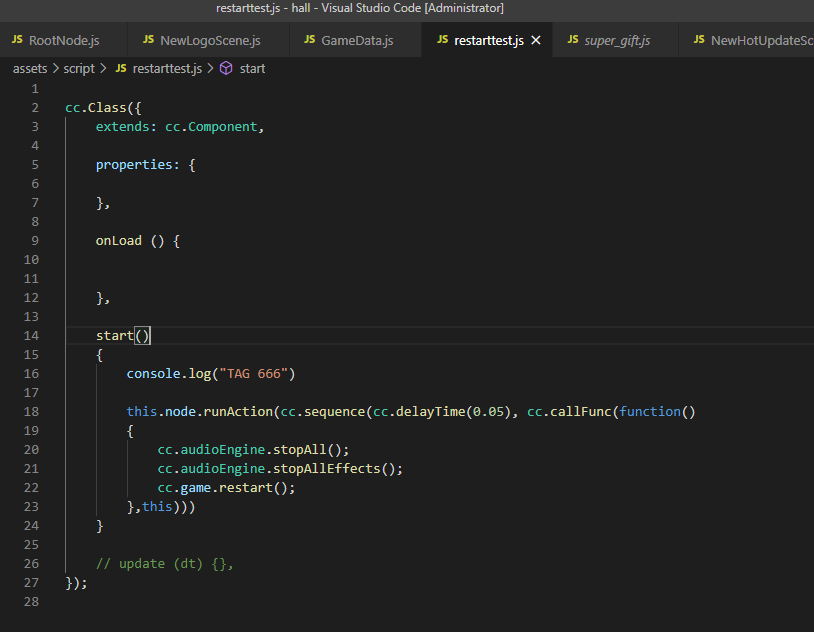Viewport: 814px width, 632px height.
Task: Click the closing }); on line 27
Action: (76, 583)
